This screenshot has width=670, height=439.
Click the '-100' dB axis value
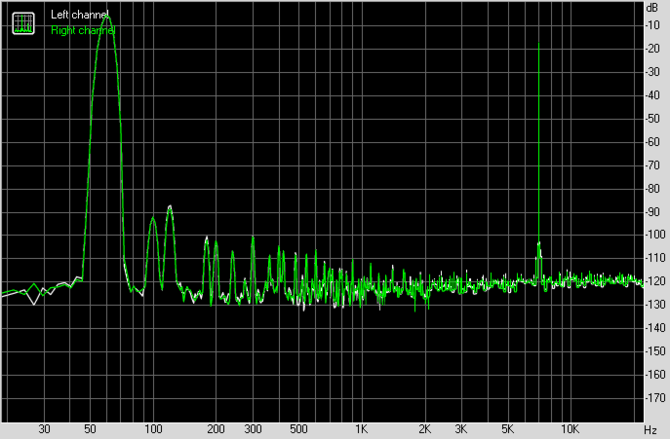655,235
